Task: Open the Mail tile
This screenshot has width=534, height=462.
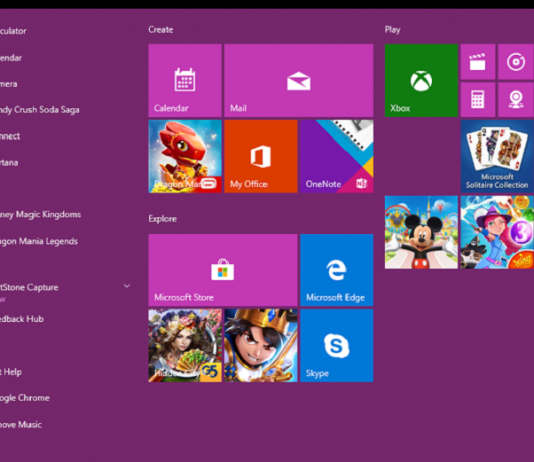Action: point(299,80)
